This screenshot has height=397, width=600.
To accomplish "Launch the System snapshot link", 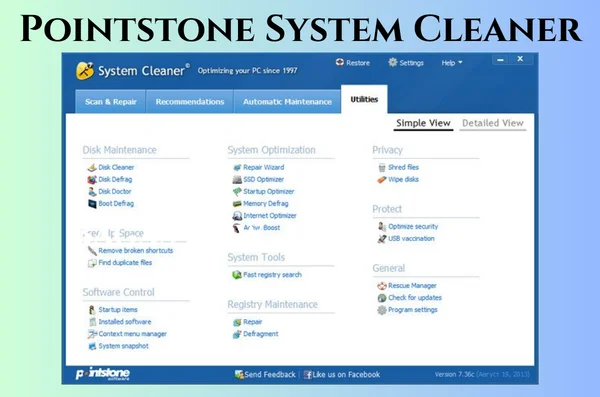I will point(124,346).
